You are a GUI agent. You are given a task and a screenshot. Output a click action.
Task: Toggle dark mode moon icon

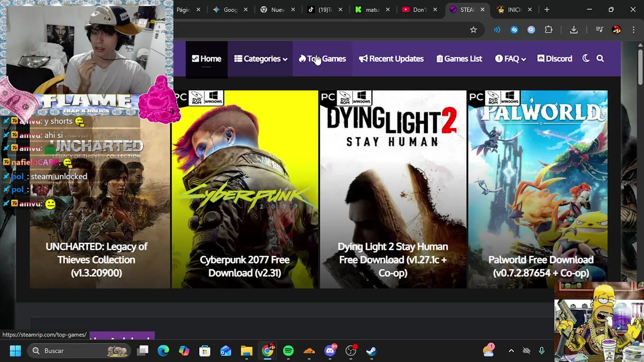586,58
